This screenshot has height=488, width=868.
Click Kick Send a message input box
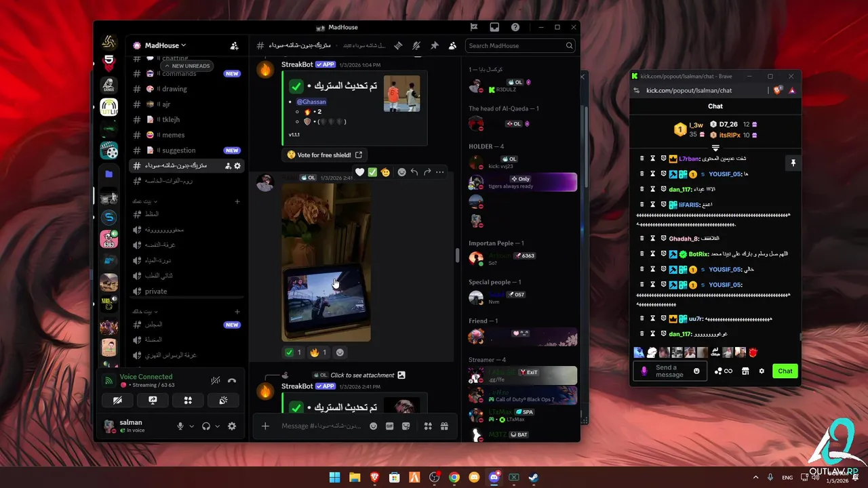pos(670,371)
